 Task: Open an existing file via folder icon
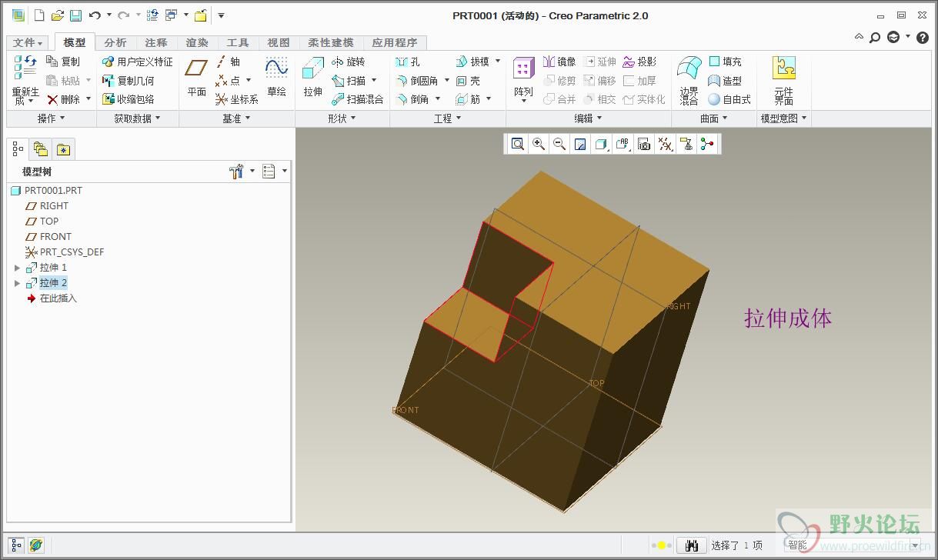(57, 15)
